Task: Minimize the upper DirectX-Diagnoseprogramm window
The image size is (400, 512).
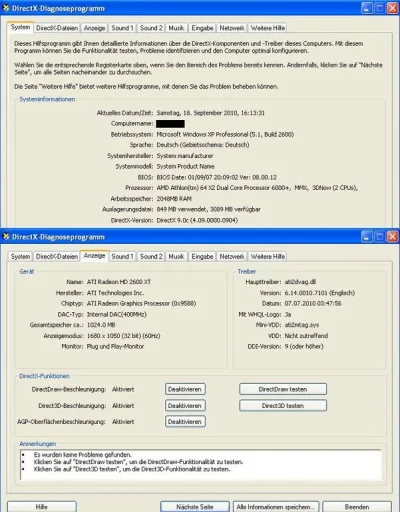Action: point(367,8)
